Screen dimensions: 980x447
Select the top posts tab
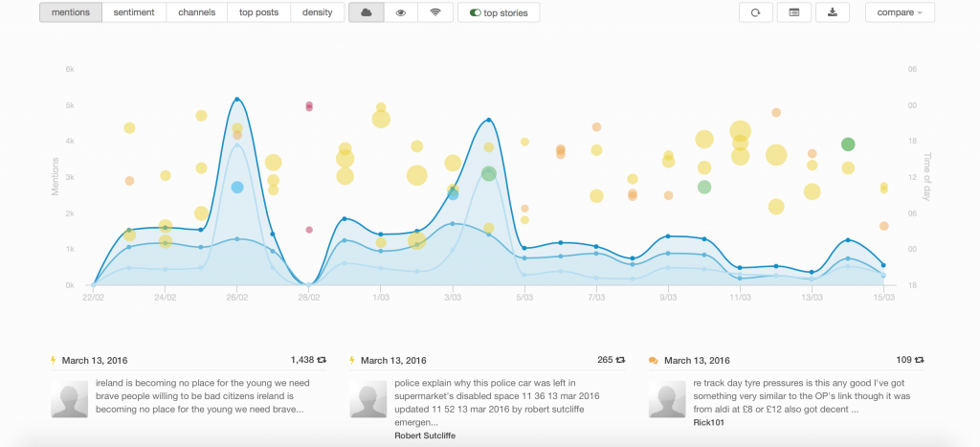tap(258, 12)
